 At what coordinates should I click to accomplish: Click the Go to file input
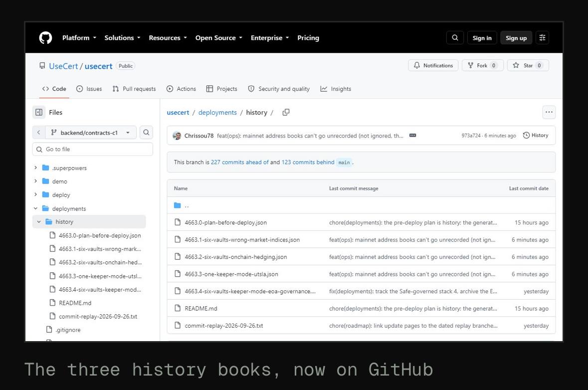click(93, 149)
